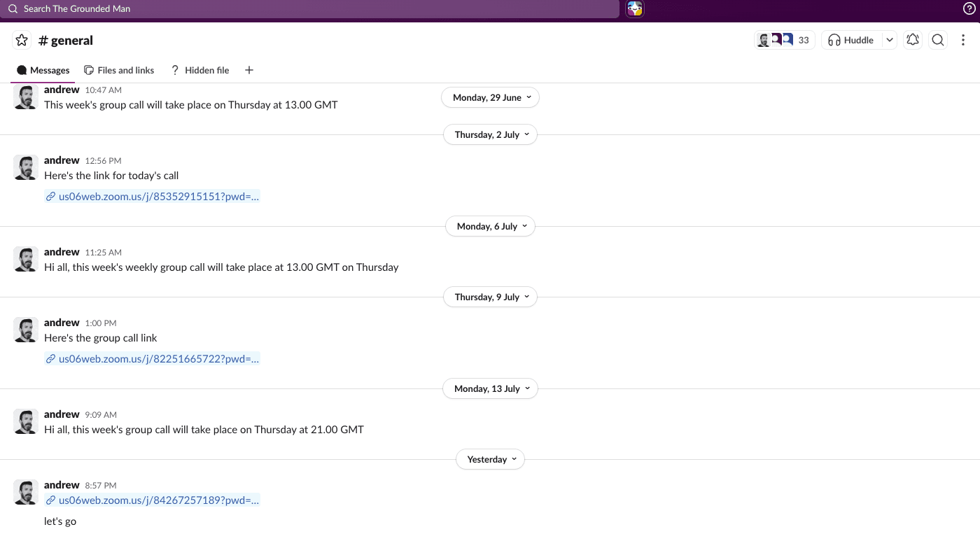
Task: Open the zoom link ending 84267257189
Action: 153,500
